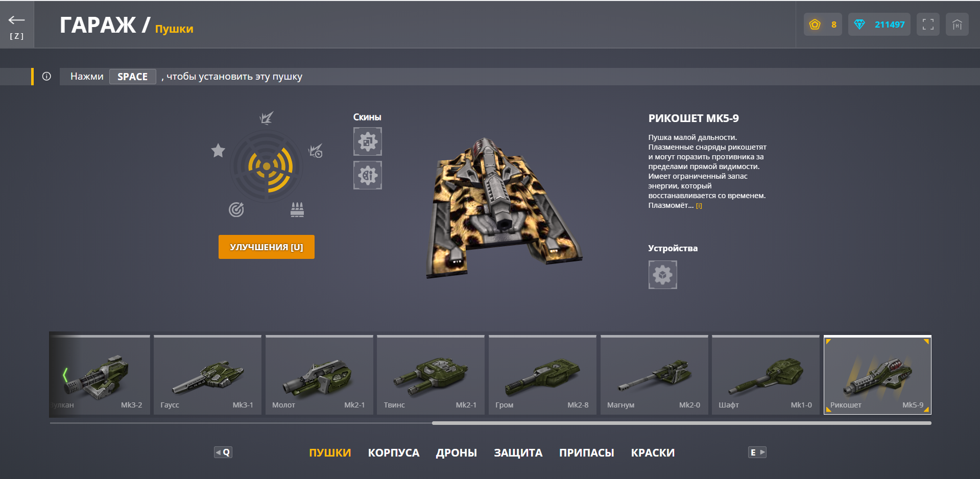Image resolution: width=980 pixels, height=479 pixels.
Task: Select the Рикошет Mk5-9 turret card
Action: [x=877, y=375]
